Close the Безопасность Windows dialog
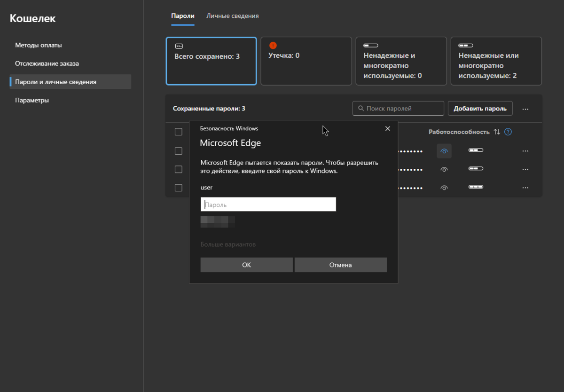The width and height of the screenshot is (564, 392). tap(388, 129)
